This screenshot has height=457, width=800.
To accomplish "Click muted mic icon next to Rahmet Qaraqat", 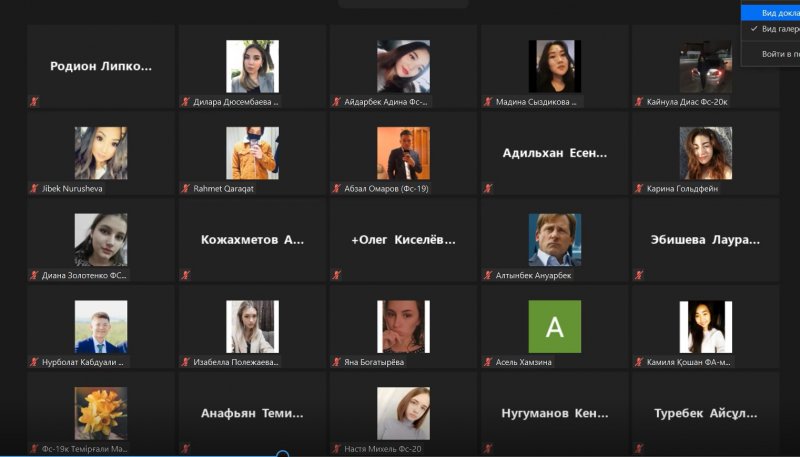I will pyautogui.click(x=186, y=188).
